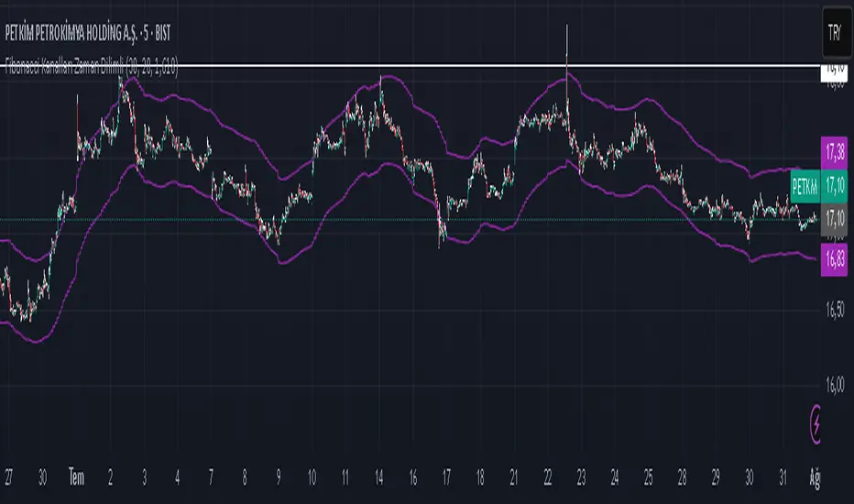Click date 14 on the time axis
The image size is (854, 504).
tap(379, 477)
